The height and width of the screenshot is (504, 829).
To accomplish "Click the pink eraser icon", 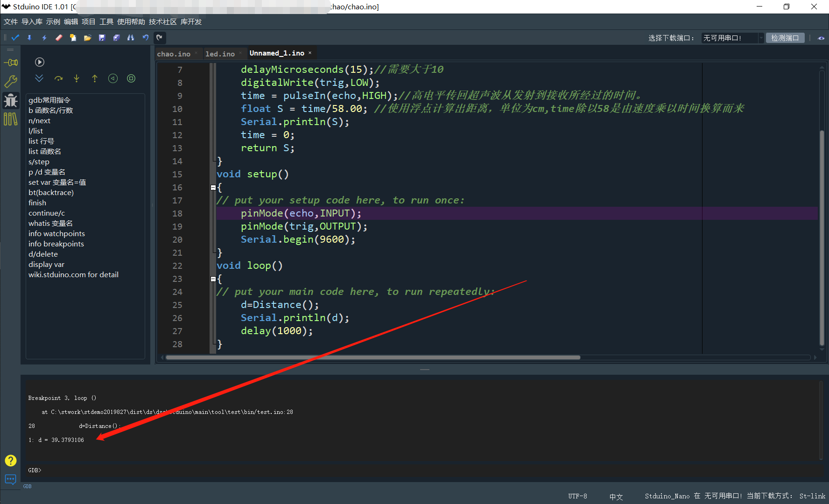I will pyautogui.click(x=59, y=38).
